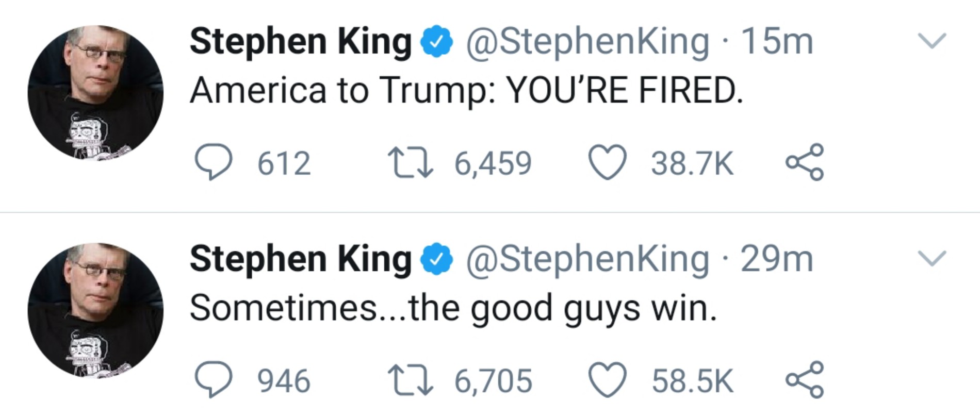Image resolution: width=980 pixels, height=417 pixels.
Task: Open the dropdown chevron on the 29m tweet
Action: [932, 258]
